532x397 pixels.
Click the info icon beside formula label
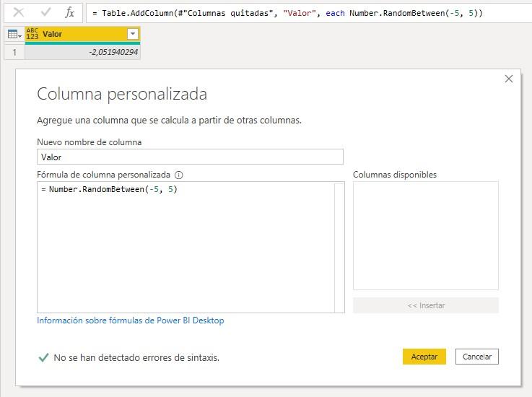coord(179,175)
